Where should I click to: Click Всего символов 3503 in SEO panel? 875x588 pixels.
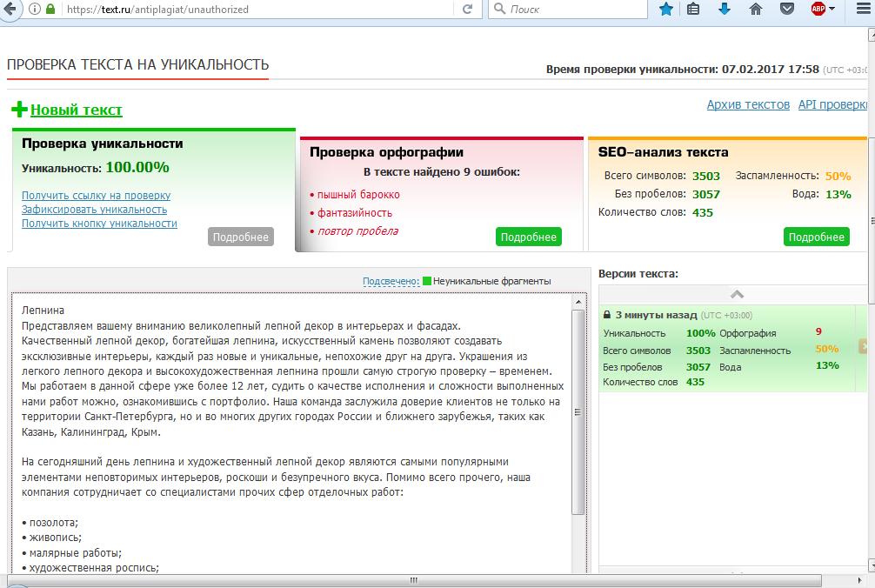[x=706, y=176]
